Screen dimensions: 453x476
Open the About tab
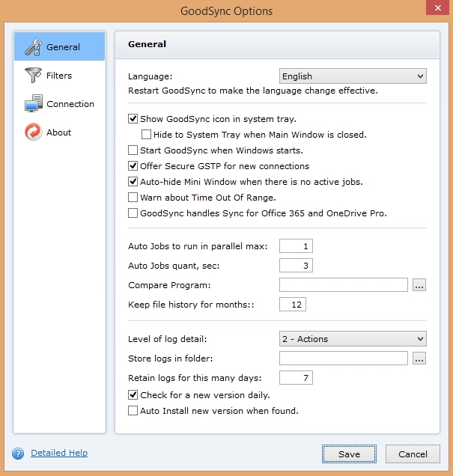(59, 132)
